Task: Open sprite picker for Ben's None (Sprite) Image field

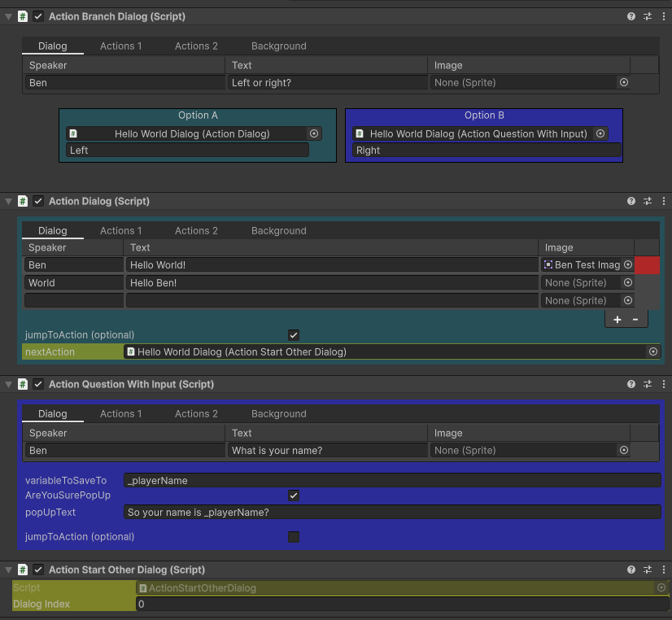Action: point(623,82)
